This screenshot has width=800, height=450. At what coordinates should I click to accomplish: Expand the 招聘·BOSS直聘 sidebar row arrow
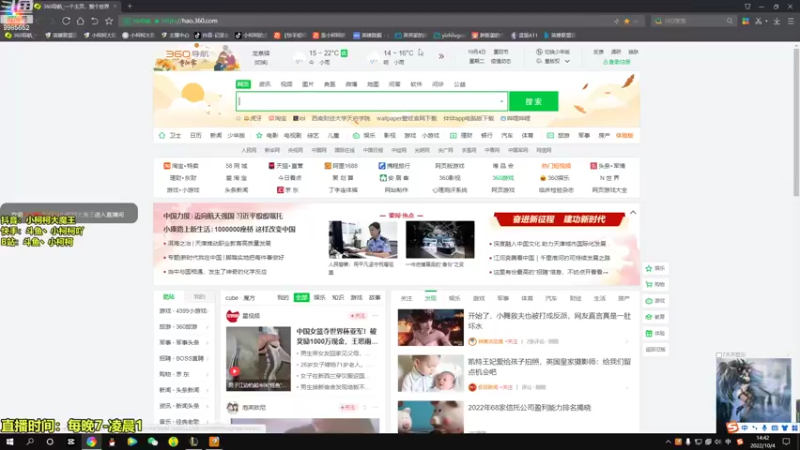coord(207,359)
